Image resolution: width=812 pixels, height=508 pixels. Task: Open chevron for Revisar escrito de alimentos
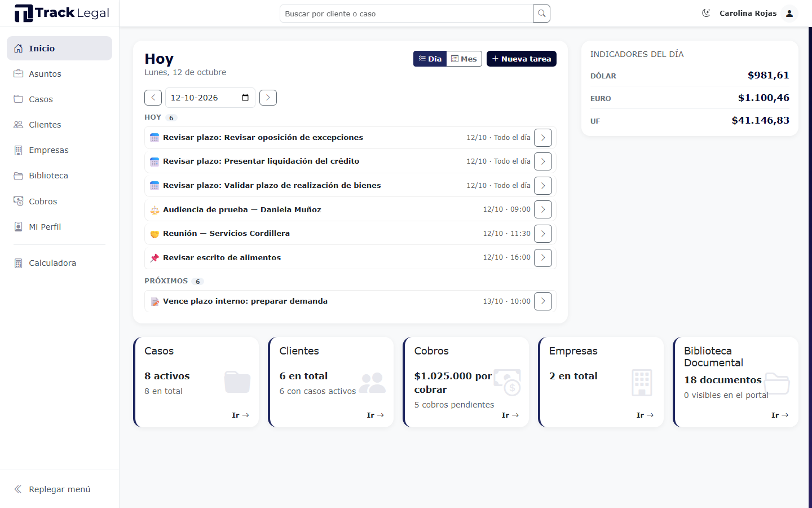point(543,257)
